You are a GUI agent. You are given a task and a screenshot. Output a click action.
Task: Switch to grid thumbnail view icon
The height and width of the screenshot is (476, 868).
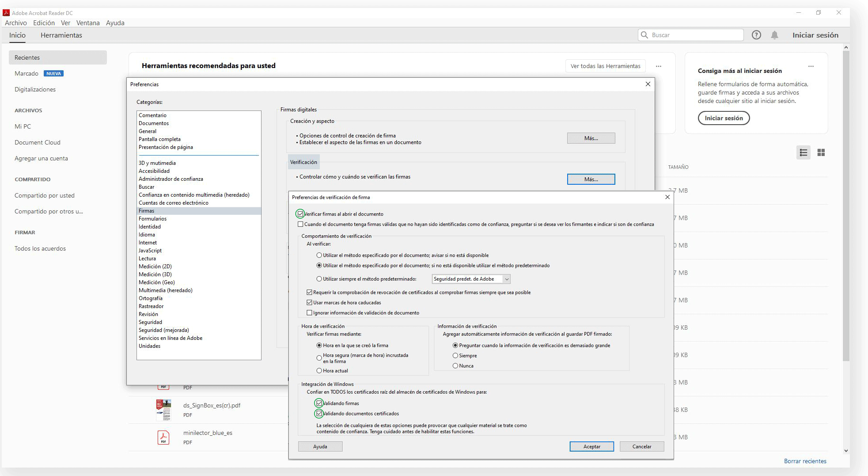821,152
